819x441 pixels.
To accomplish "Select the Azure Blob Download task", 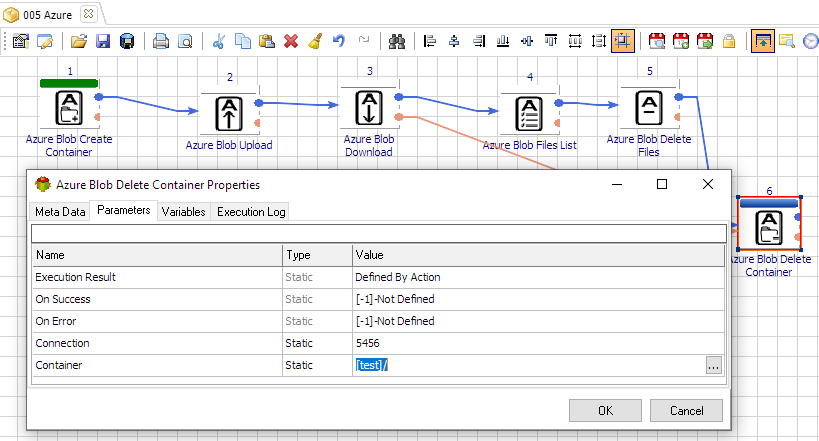I will pyautogui.click(x=369, y=108).
